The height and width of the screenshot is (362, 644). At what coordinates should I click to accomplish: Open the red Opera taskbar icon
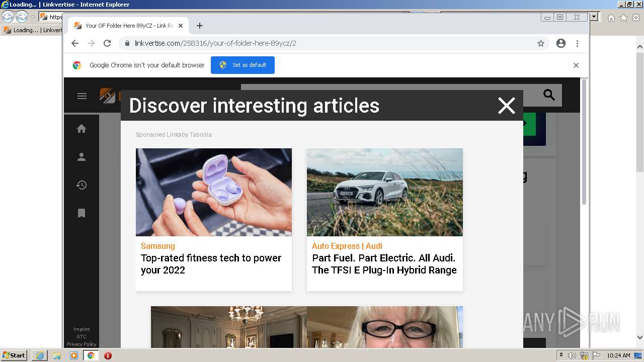coord(108,355)
